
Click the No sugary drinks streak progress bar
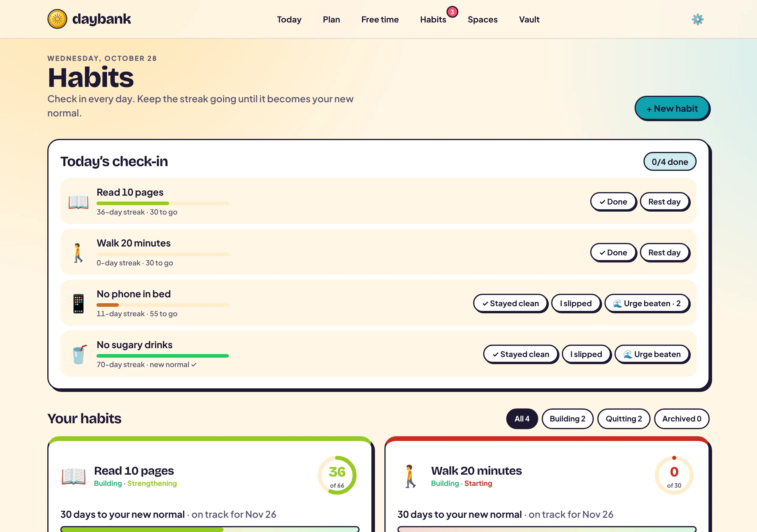(163, 356)
